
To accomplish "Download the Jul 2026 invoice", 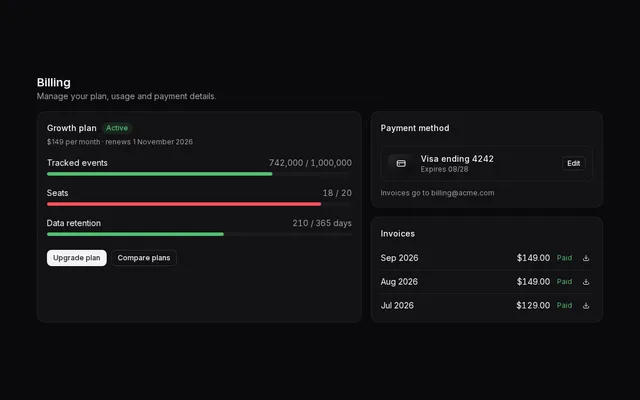I will pyautogui.click(x=586, y=305).
